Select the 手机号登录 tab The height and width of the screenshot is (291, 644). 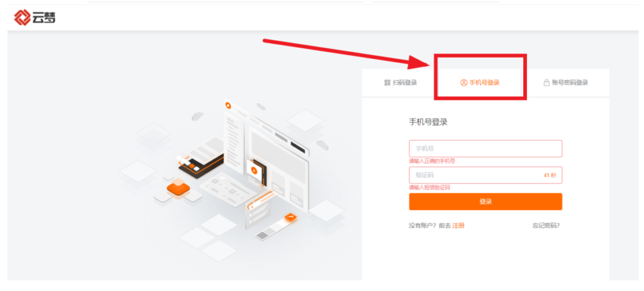(x=480, y=83)
